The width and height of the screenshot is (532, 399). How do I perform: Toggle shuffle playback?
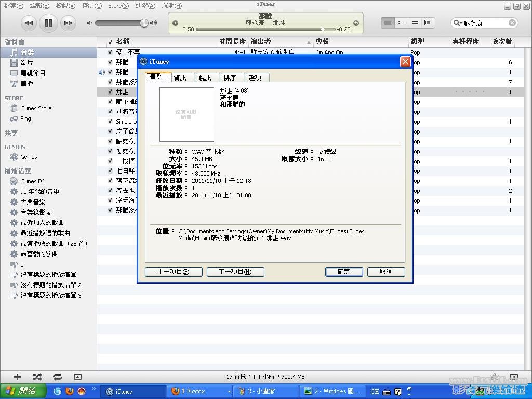tap(37, 377)
